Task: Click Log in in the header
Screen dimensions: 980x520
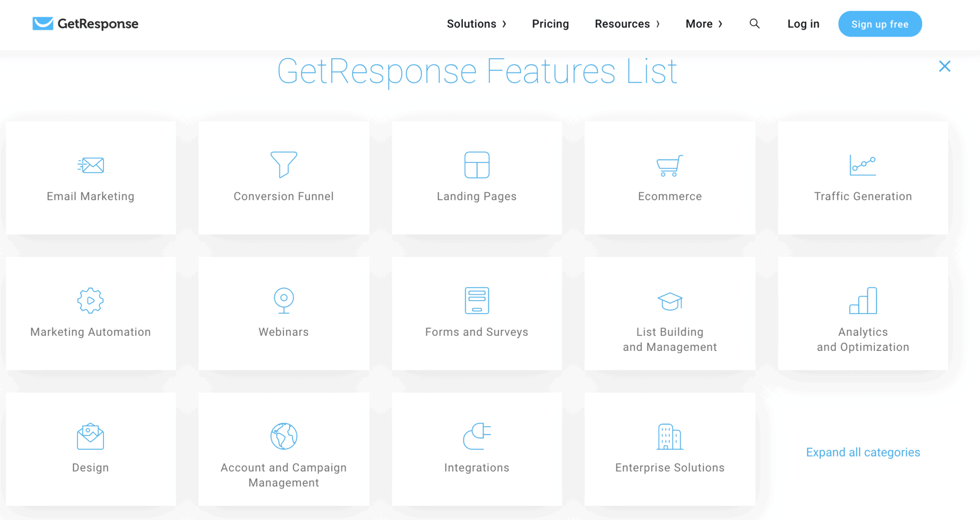Action: point(803,24)
